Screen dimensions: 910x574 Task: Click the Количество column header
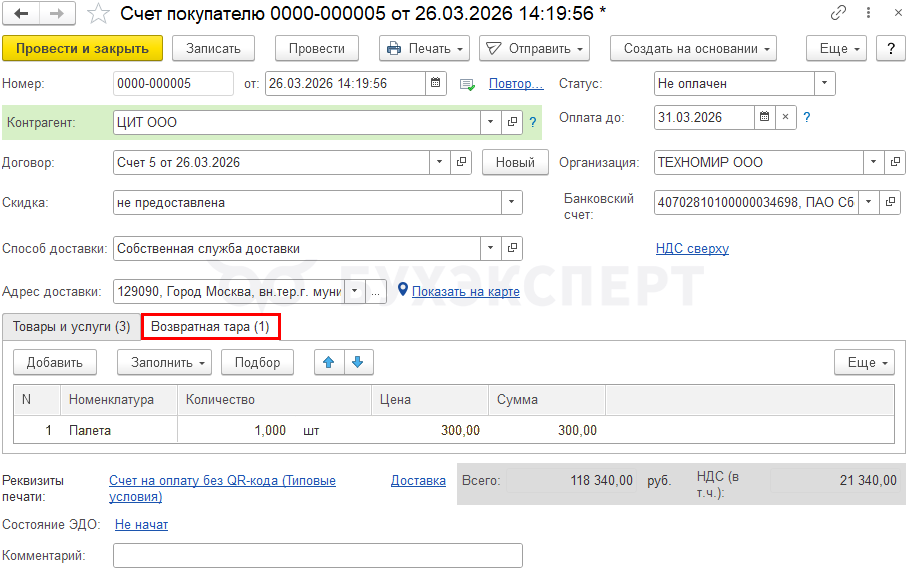click(275, 399)
